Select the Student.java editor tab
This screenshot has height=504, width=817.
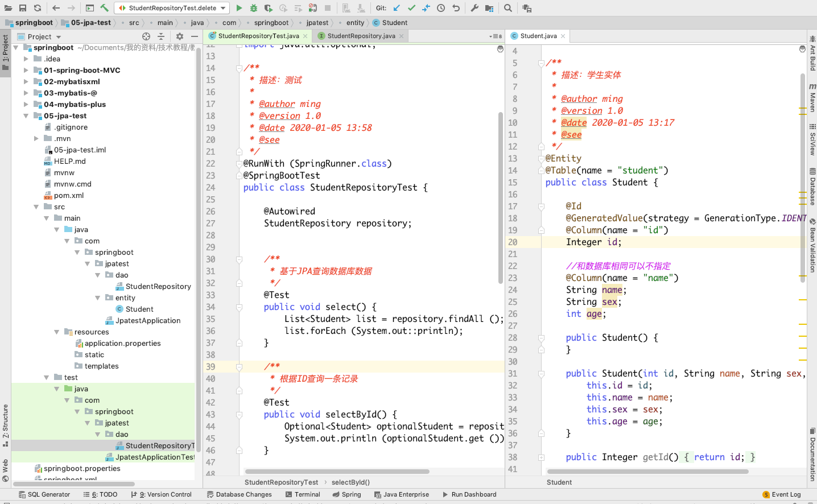click(538, 36)
